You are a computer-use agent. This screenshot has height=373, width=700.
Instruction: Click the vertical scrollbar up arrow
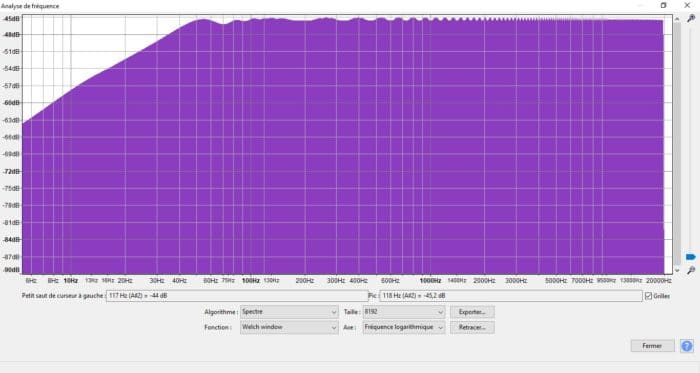677,19
